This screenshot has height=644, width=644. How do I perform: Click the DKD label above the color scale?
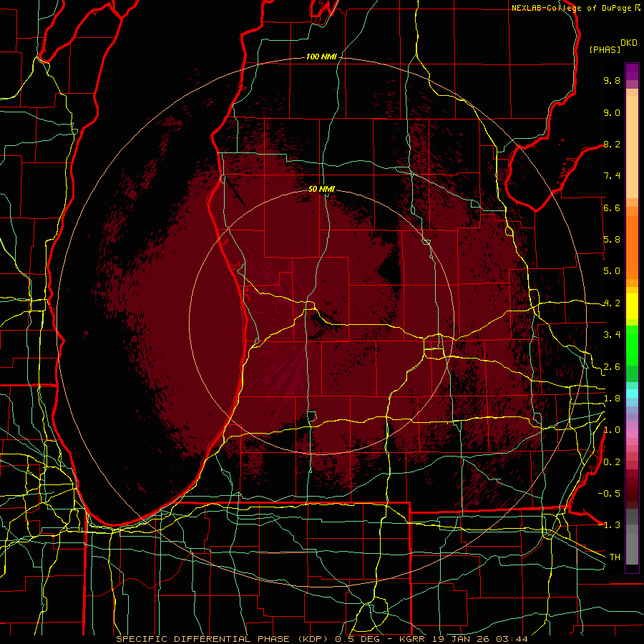pos(629,43)
